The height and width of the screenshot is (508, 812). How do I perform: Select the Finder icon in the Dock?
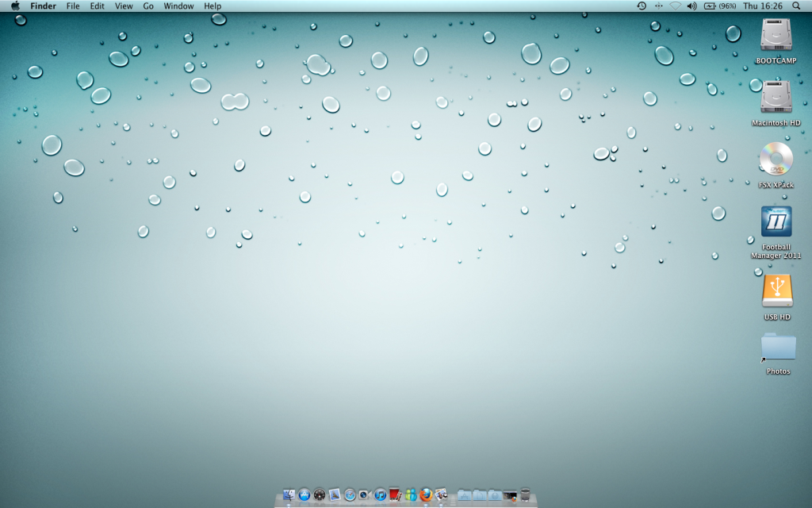pos(288,496)
